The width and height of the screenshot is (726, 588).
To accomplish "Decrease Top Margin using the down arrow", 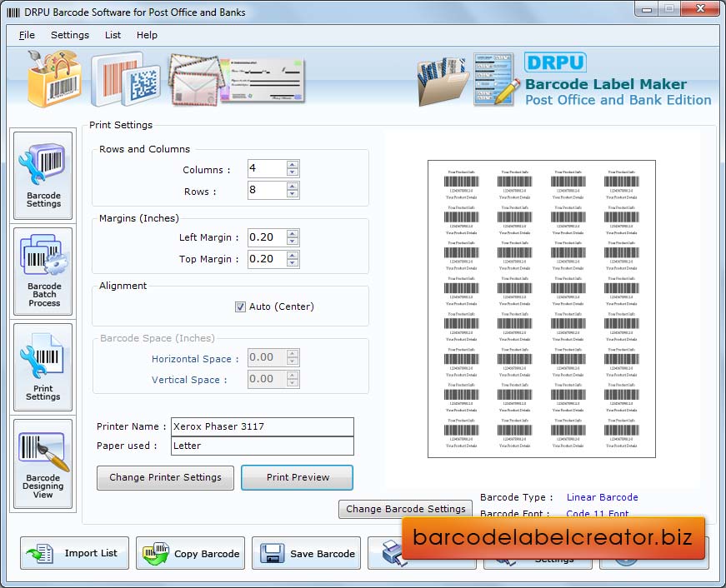I will 293,263.
